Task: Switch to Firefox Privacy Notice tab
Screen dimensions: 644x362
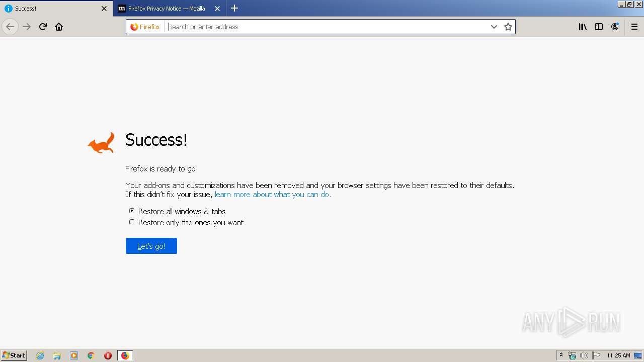Action: (x=169, y=9)
